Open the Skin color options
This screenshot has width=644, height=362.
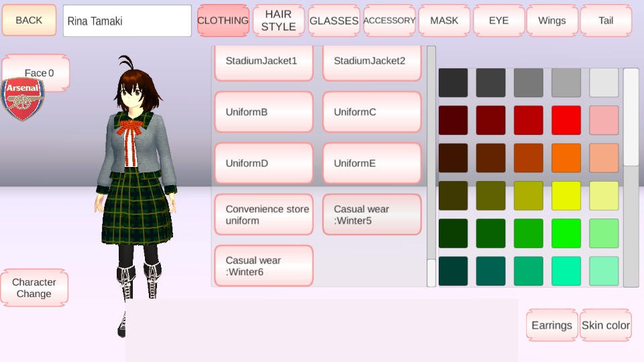[x=606, y=325]
